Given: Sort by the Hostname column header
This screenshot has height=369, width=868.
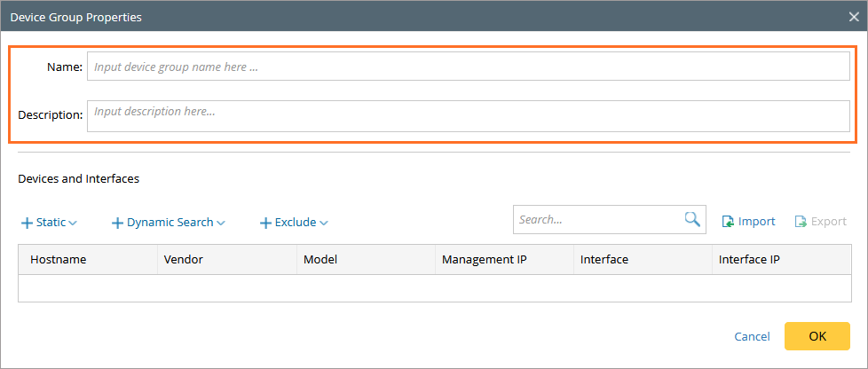Looking at the screenshot, I should click(58, 260).
